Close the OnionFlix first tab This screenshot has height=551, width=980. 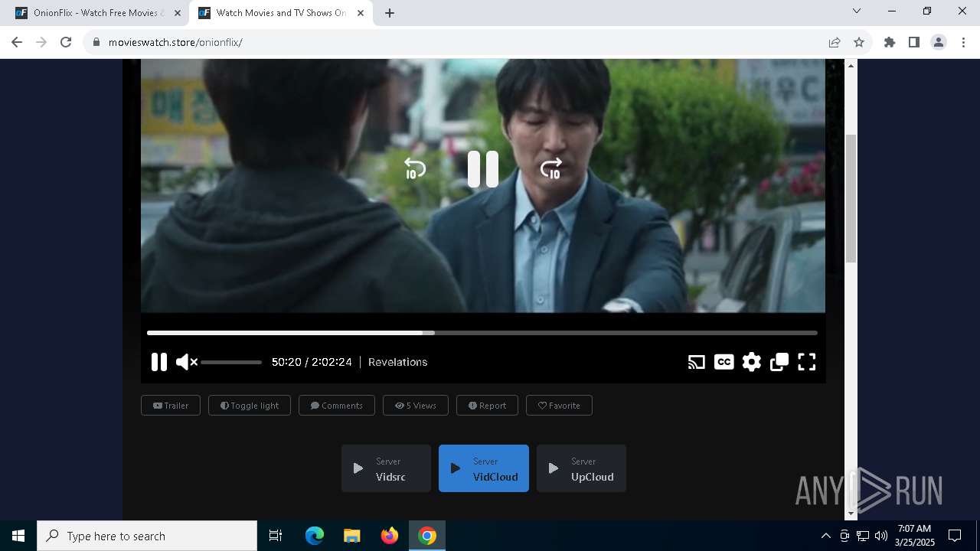(x=178, y=13)
